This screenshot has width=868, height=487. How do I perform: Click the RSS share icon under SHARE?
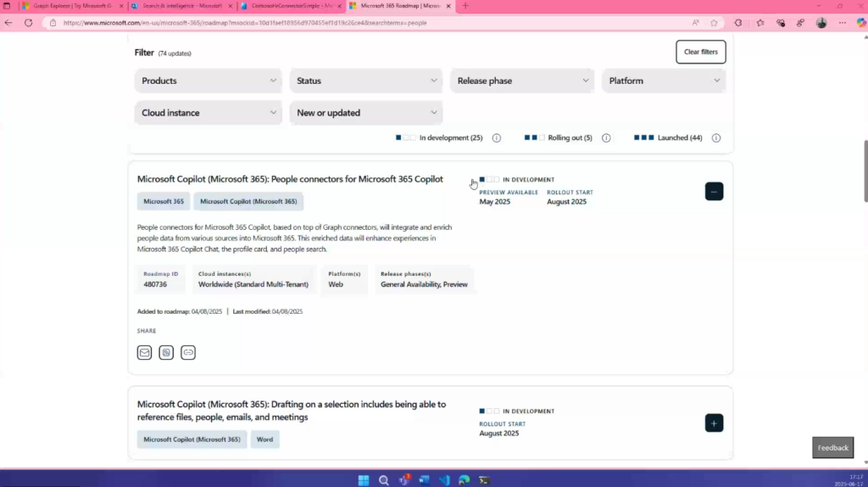click(x=166, y=352)
